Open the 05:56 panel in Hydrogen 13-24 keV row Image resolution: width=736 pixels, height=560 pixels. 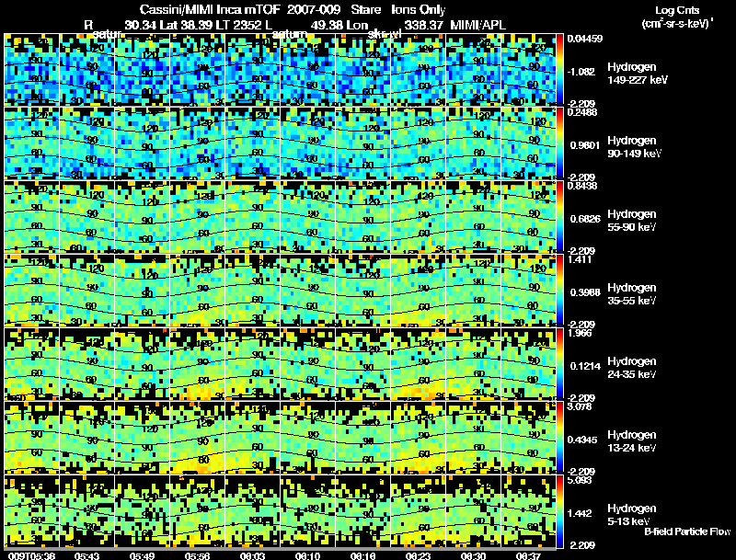(x=198, y=438)
